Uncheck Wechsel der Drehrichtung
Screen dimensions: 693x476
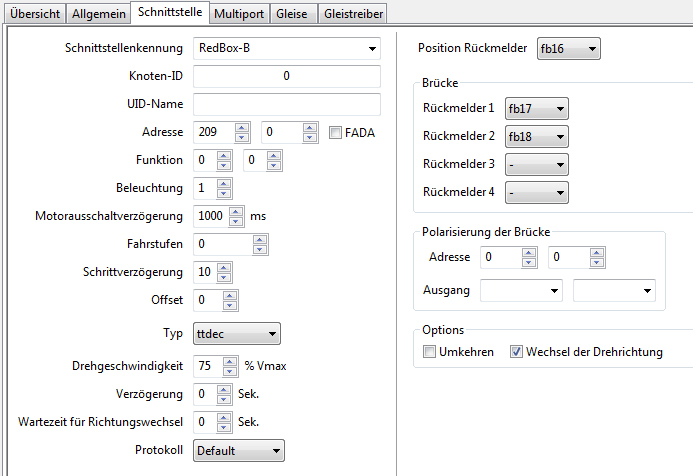[516, 352]
